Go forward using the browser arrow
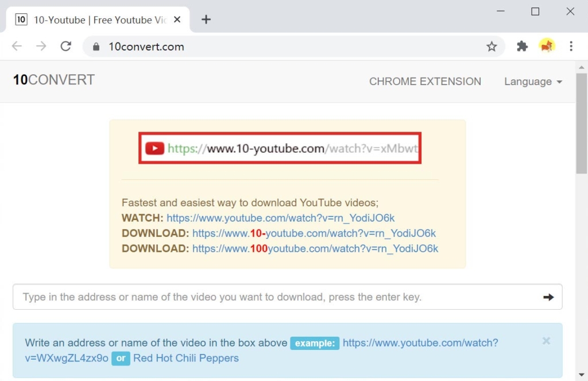Image resolution: width=588 pixels, height=381 pixels. point(41,46)
